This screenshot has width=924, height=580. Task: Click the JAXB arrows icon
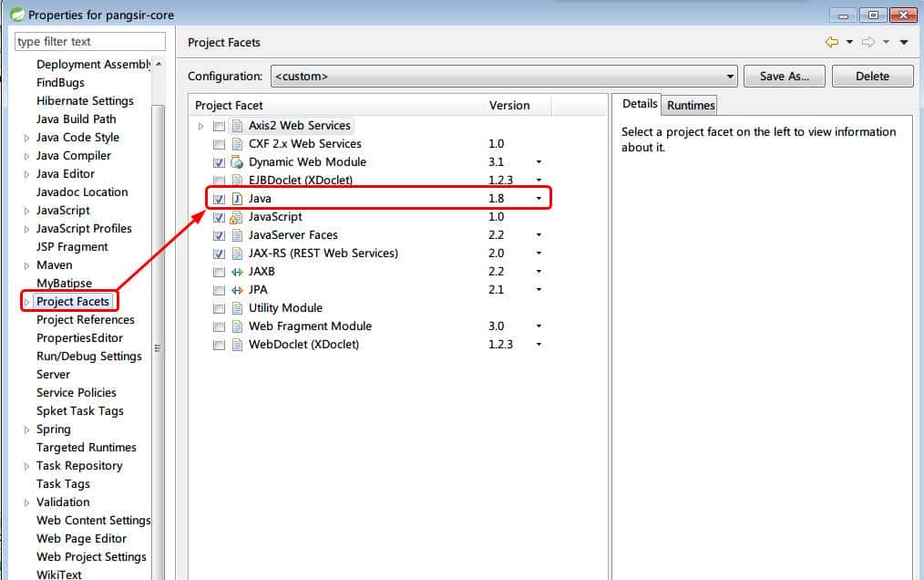(237, 272)
